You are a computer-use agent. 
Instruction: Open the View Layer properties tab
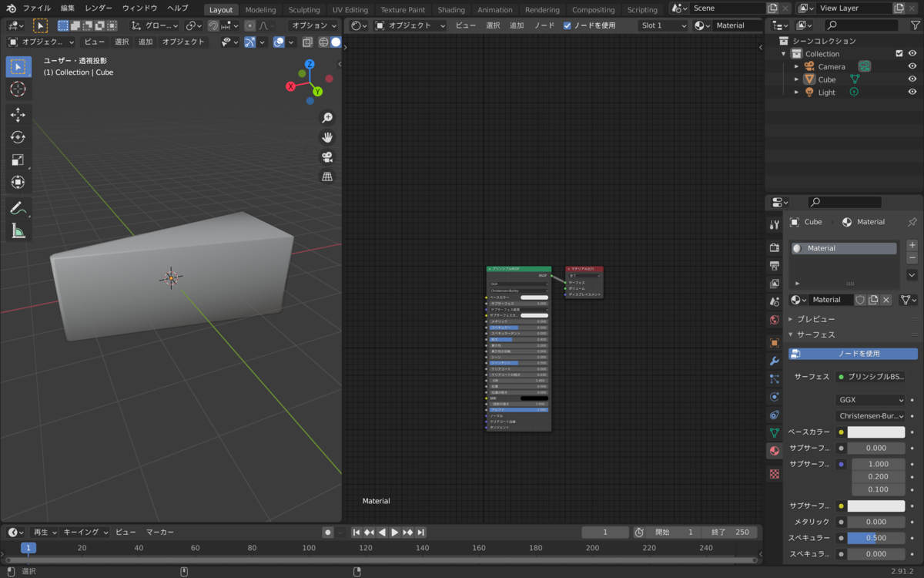(775, 284)
